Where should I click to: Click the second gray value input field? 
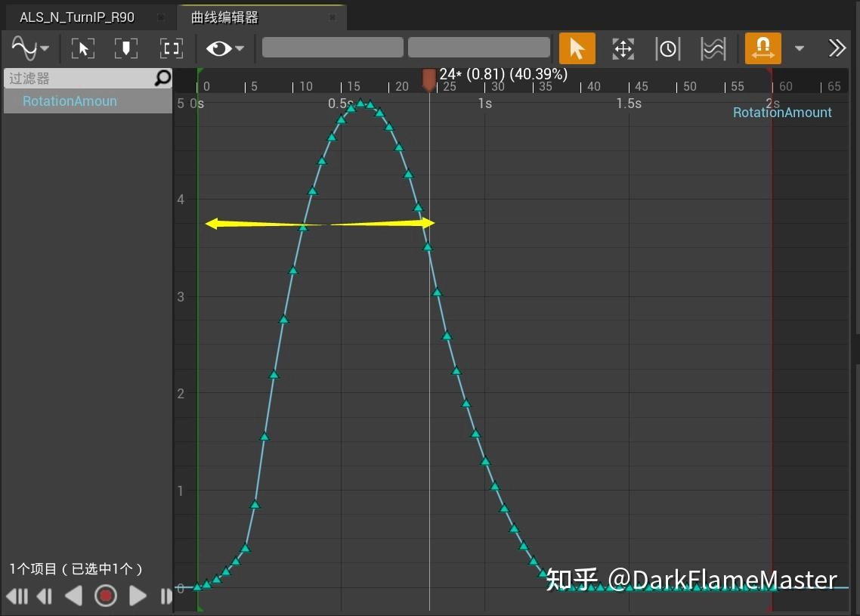(x=479, y=47)
